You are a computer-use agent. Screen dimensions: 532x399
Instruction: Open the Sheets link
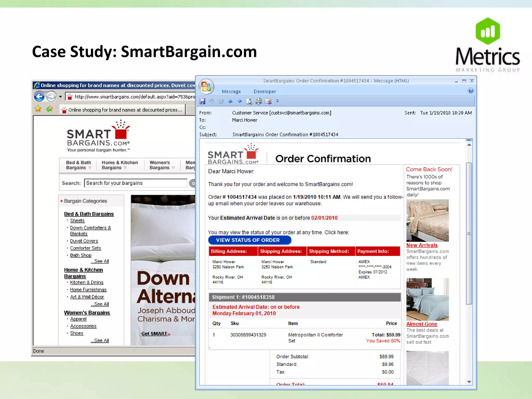coord(77,220)
